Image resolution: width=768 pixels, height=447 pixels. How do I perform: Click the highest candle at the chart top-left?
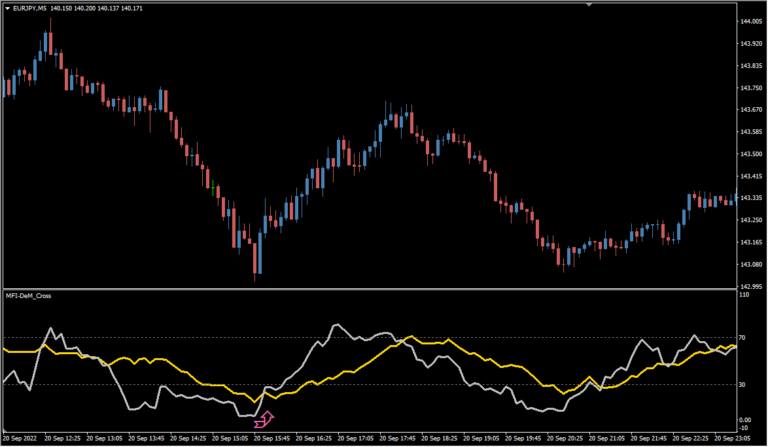[49, 42]
